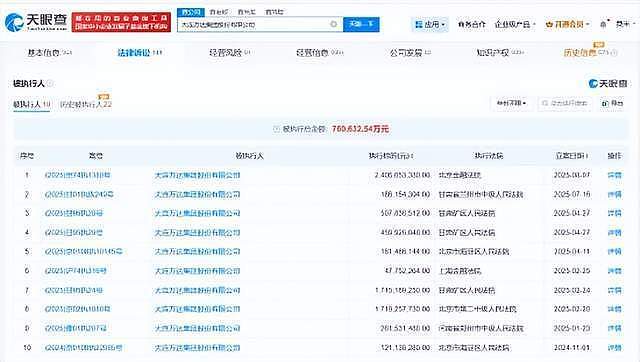The image size is (640, 362).
Task: Open case number link in row 10
Action: [83, 348]
